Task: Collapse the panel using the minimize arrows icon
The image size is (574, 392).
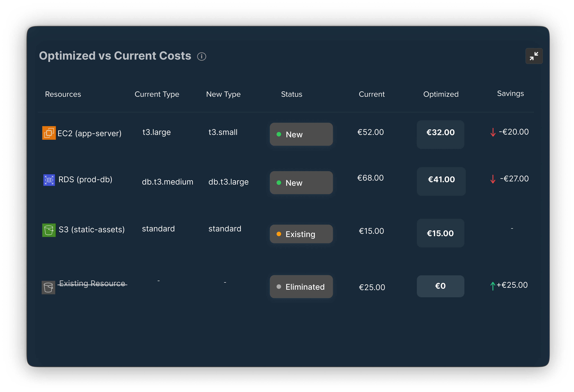Action: [x=534, y=56]
